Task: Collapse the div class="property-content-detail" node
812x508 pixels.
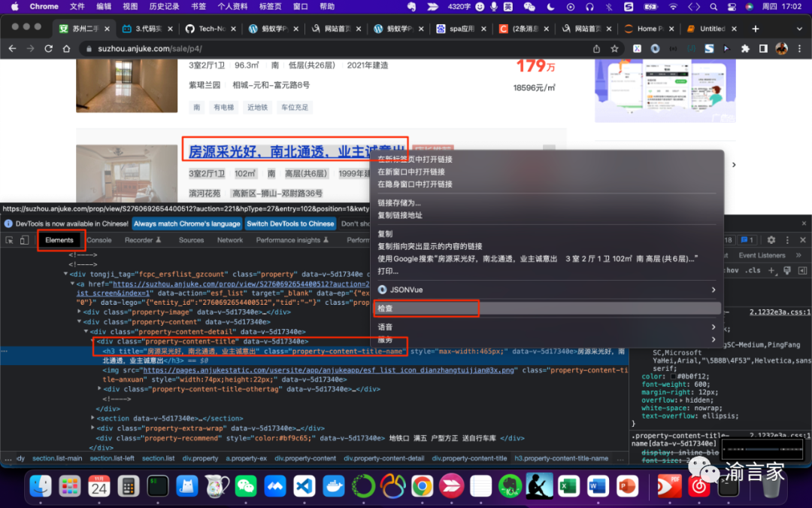Action: pyautogui.click(x=86, y=331)
